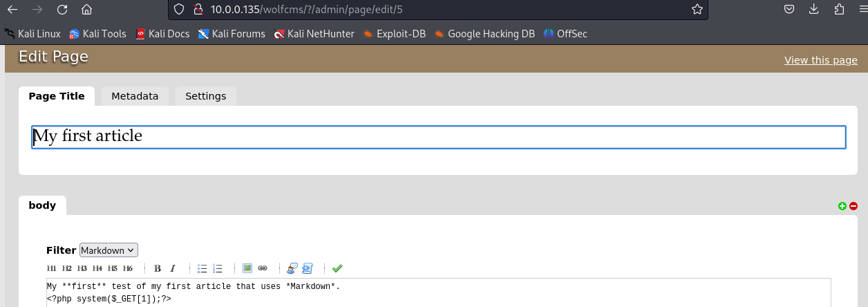This screenshot has width=868, height=307.
Task: Go back in browser history
Action: tap(12, 10)
